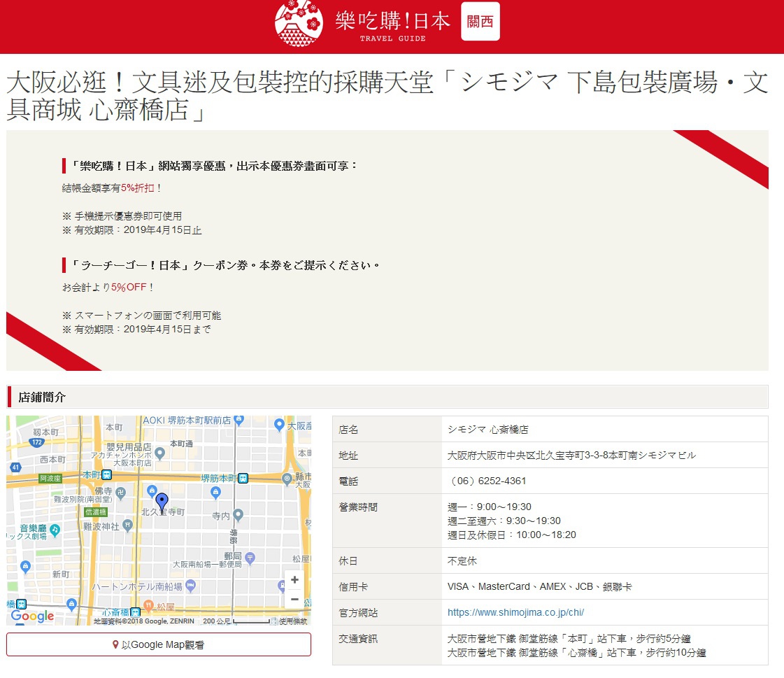Select the 地圖資料©2018 Google, ZENRIN attribution

click(144, 621)
